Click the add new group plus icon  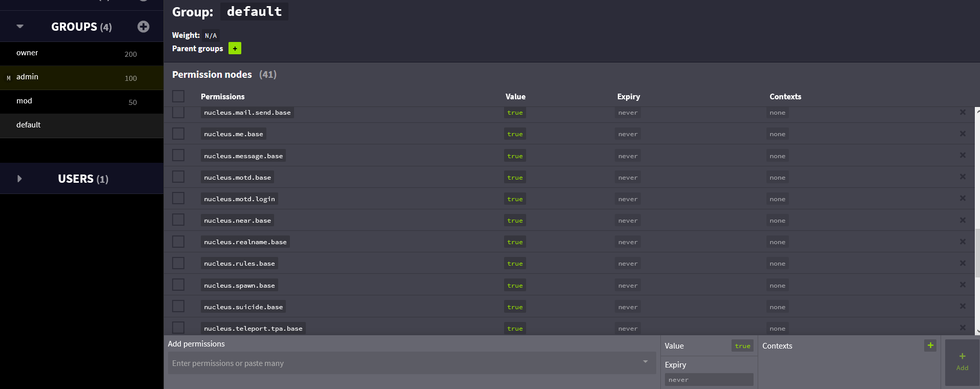(x=143, y=27)
